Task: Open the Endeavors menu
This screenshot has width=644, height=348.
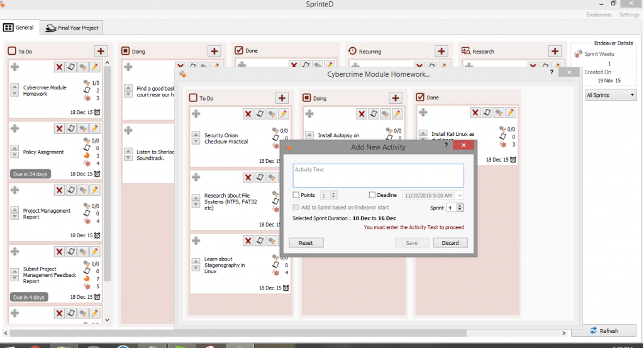Action: (598, 14)
